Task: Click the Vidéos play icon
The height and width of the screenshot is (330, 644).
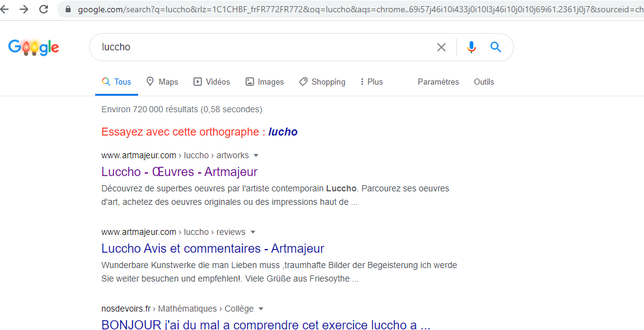Action: pyautogui.click(x=198, y=82)
